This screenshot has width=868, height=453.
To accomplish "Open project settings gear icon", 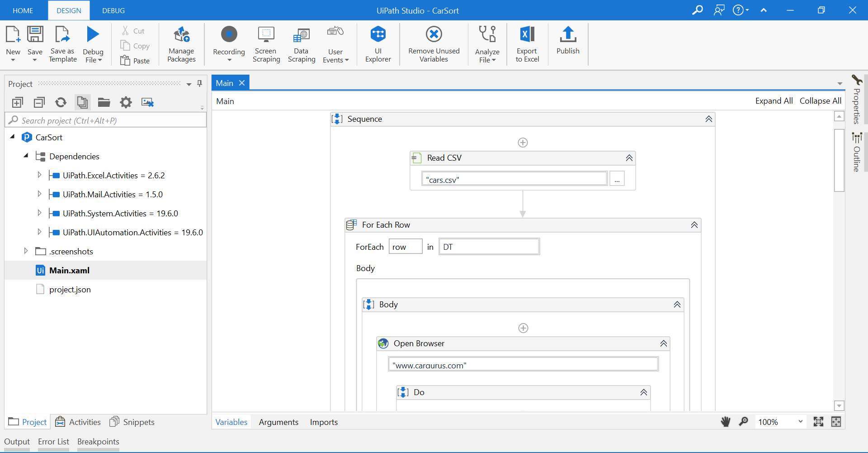I will click(126, 102).
